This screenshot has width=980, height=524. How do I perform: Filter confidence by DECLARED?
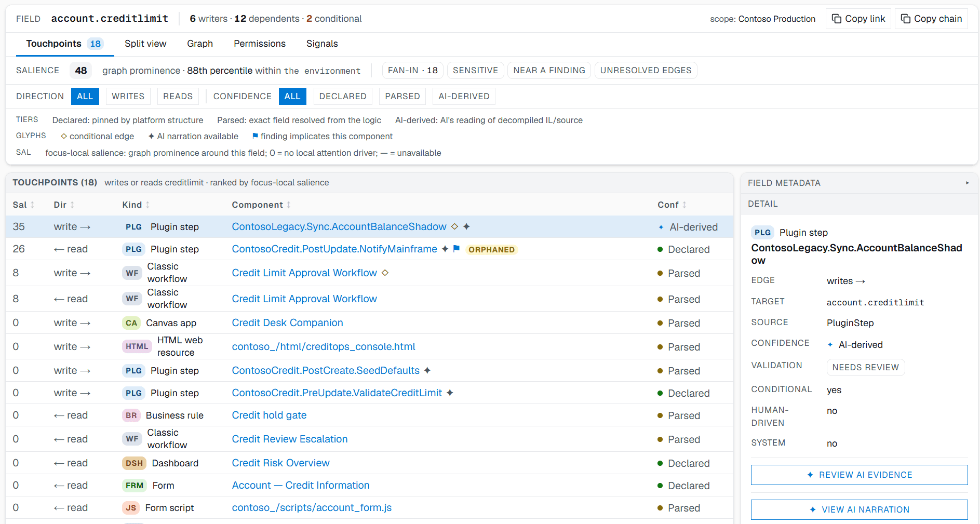[343, 96]
